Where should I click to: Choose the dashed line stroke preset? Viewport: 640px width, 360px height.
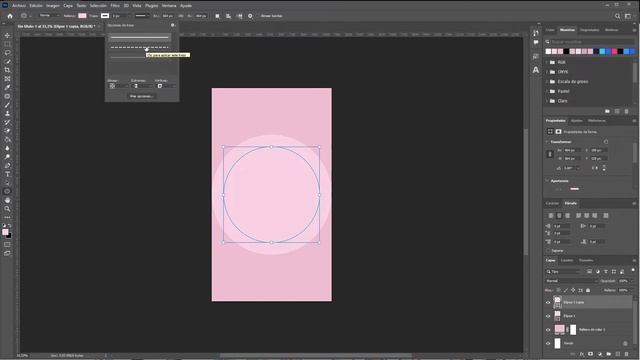pyautogui.click(x=140, y=47)
